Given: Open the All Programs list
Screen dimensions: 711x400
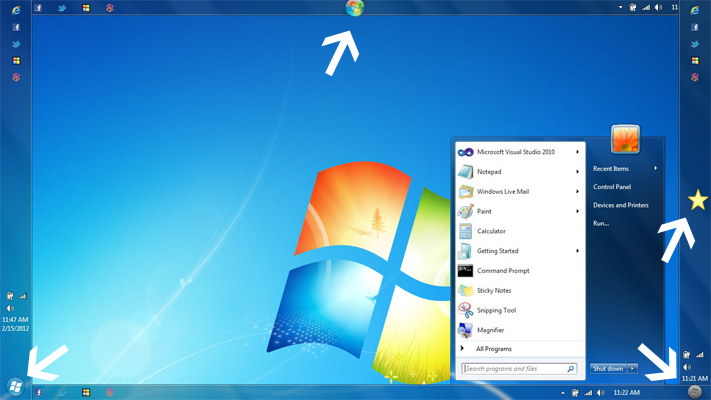Looking at the screenshot, I should [x=493, y=349].
